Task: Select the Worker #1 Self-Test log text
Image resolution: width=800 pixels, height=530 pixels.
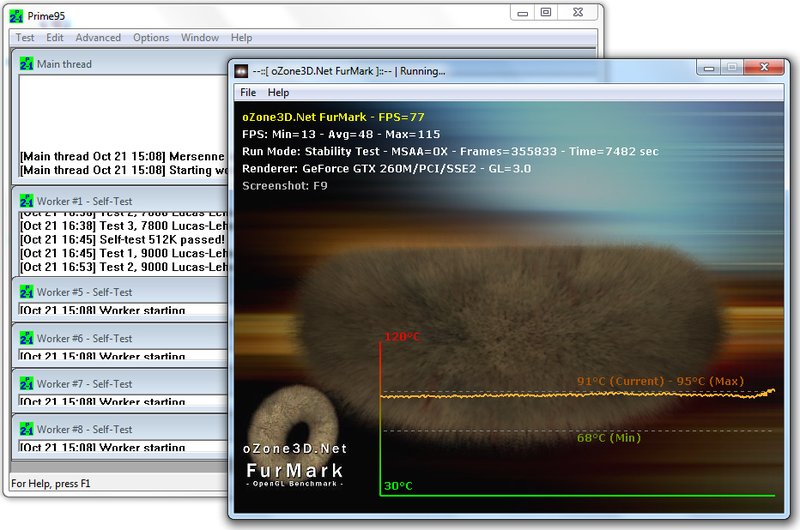Action: (x=122, y=240)
